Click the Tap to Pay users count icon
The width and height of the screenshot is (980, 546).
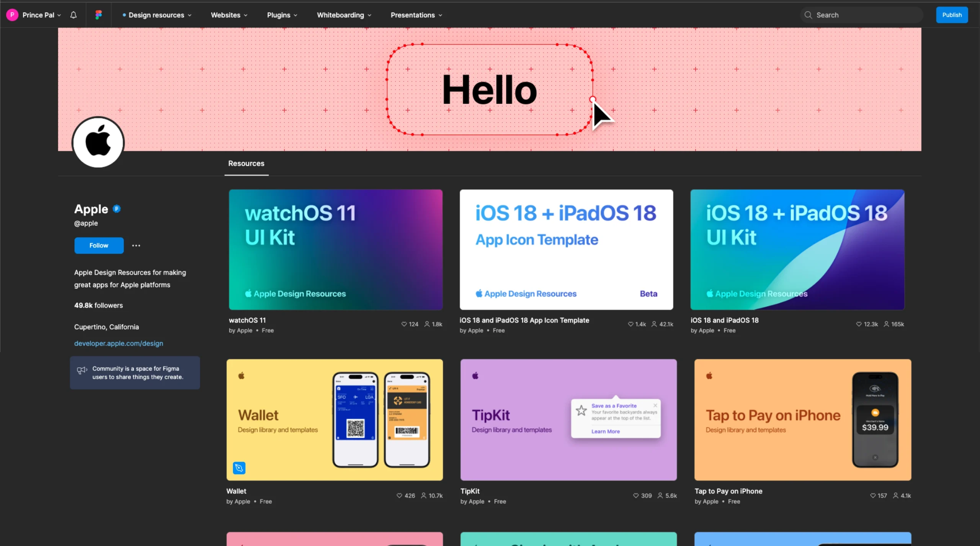tap(895, 495)
